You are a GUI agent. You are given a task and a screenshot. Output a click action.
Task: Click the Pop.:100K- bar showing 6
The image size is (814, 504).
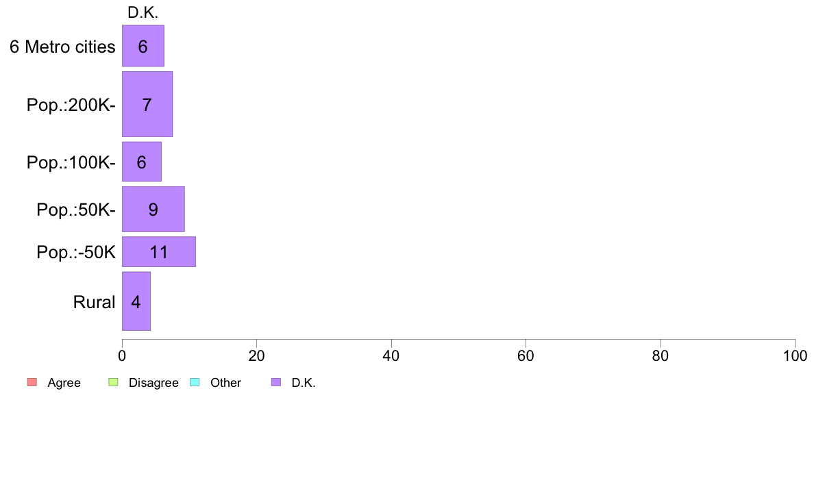(142, 162)
